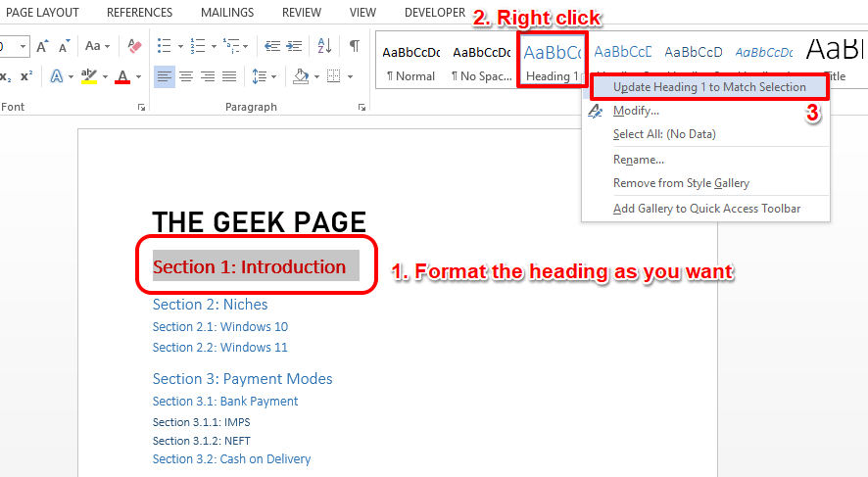This screenshot has height=477, width=868.
Task: Choose Update Heading 1 to Match Selection
Action: (708, 87)
